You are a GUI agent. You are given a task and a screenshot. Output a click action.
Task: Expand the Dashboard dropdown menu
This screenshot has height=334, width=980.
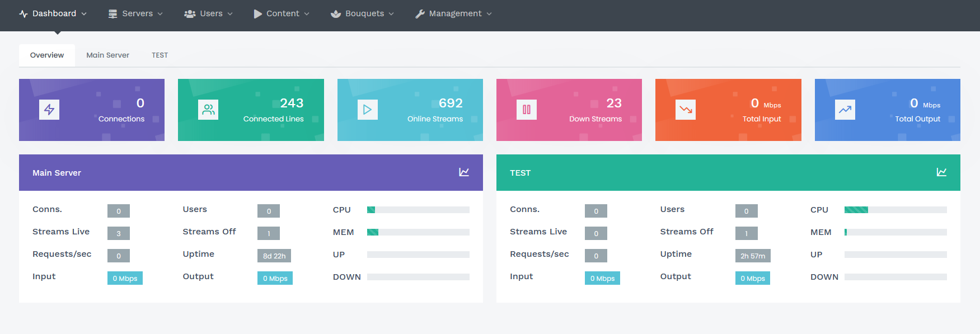tap(53, 13)
